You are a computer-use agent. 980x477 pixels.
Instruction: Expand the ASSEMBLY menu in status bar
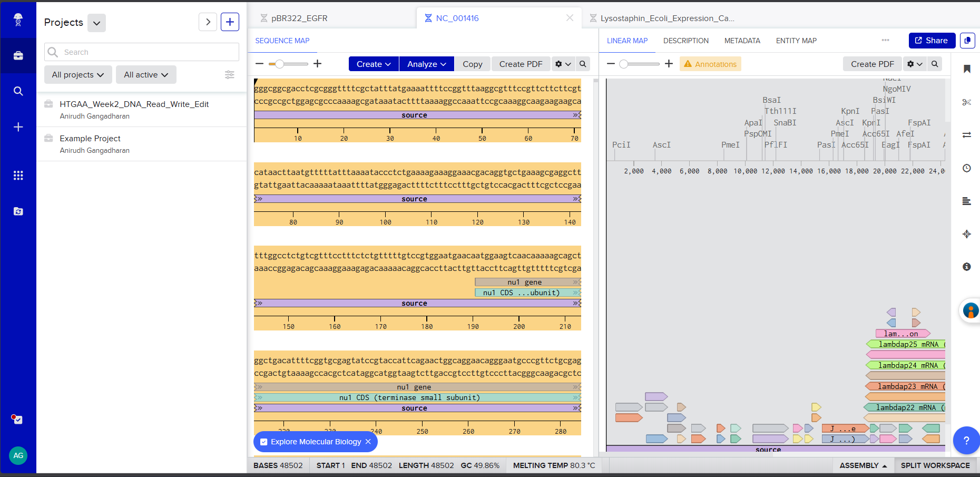pyautogui.click(x=863, y=465)
